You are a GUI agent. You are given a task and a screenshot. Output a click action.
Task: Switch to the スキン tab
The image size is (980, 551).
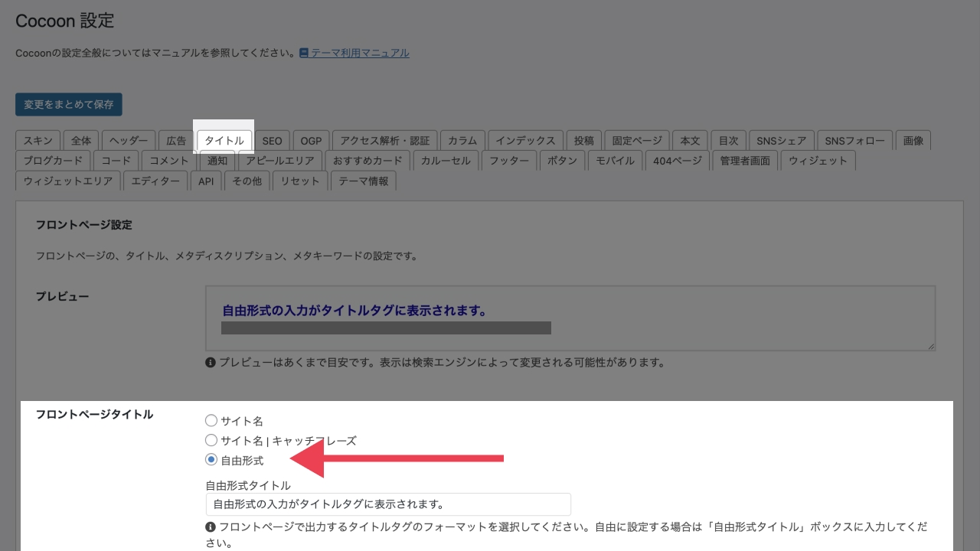[38, 141]
